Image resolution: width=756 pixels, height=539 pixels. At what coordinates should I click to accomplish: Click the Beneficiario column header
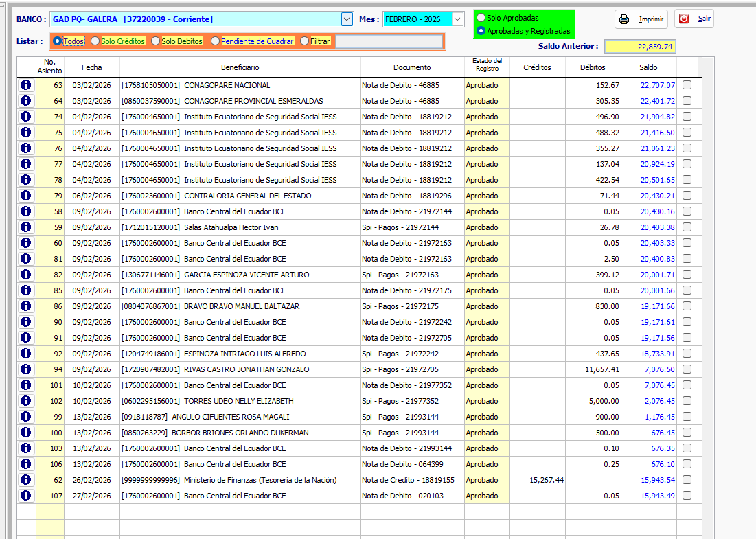(x=240, y=67)
